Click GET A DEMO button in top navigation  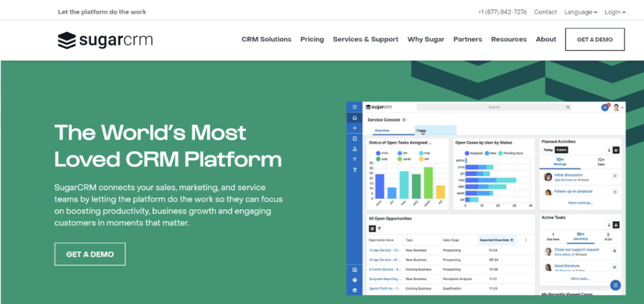tap(595, 40)
